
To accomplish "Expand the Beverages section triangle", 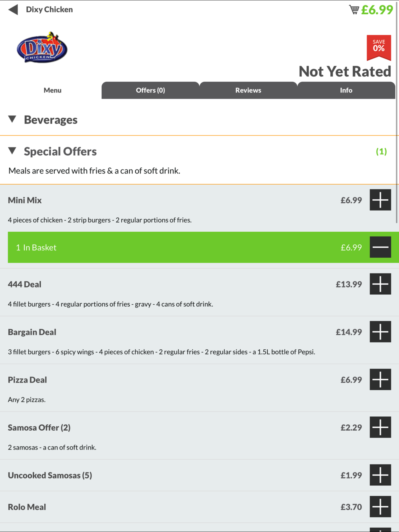I will coord(12,119).
